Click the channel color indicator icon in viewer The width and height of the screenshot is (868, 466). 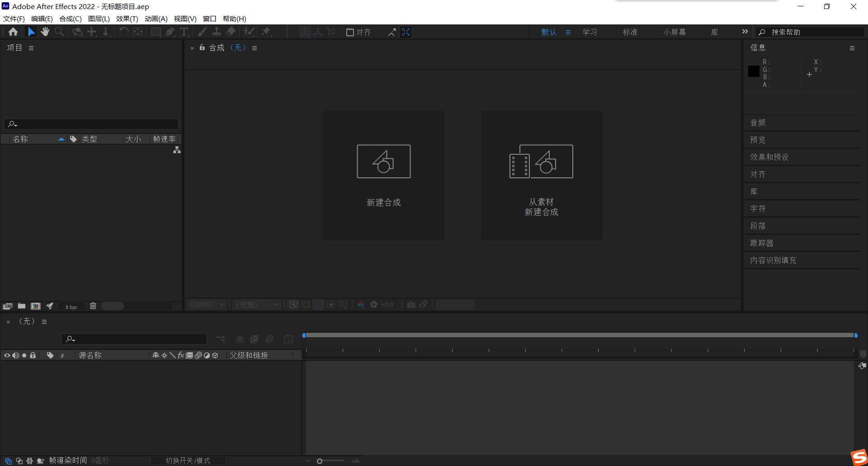click(360, 304)
